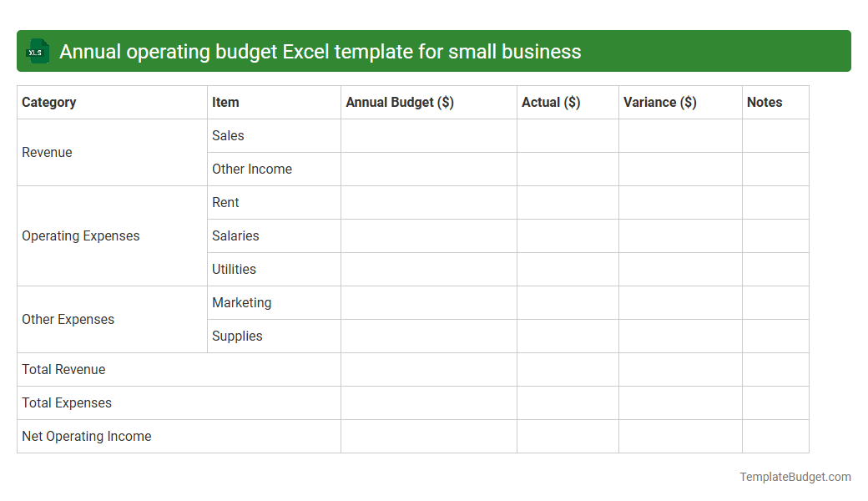This screenshot has width=868, height=501.
Task: Select the Utilities row label
Action: click(234, 269)
